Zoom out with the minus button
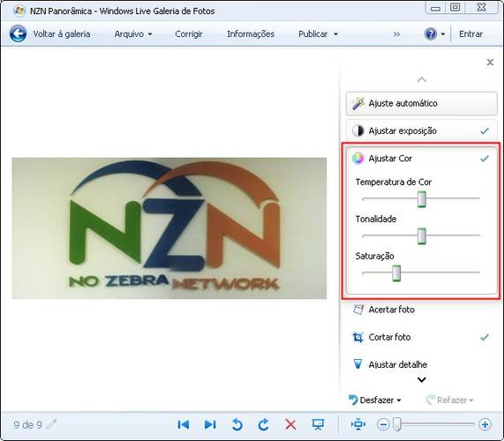This screenshot has height=441, width=504. point(383,424)
